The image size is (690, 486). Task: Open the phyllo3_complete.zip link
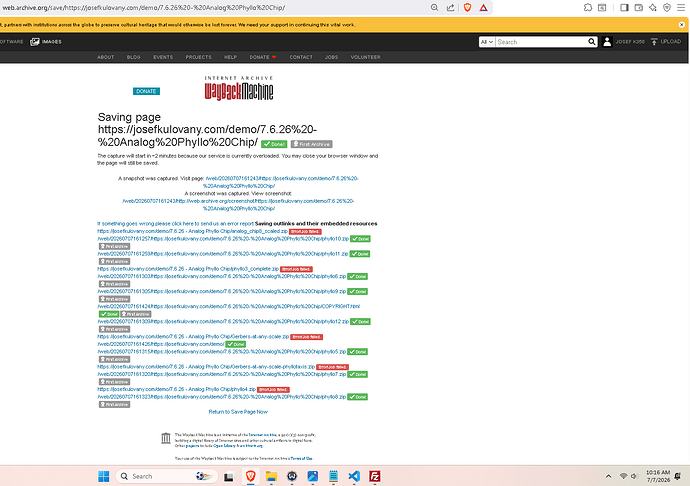tap(188, 269)
